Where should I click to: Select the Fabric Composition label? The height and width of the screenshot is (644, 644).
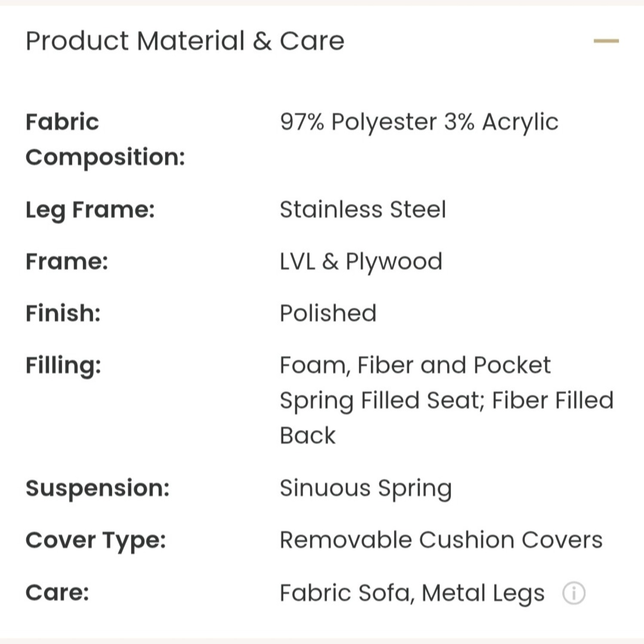(x=105, y=139)
